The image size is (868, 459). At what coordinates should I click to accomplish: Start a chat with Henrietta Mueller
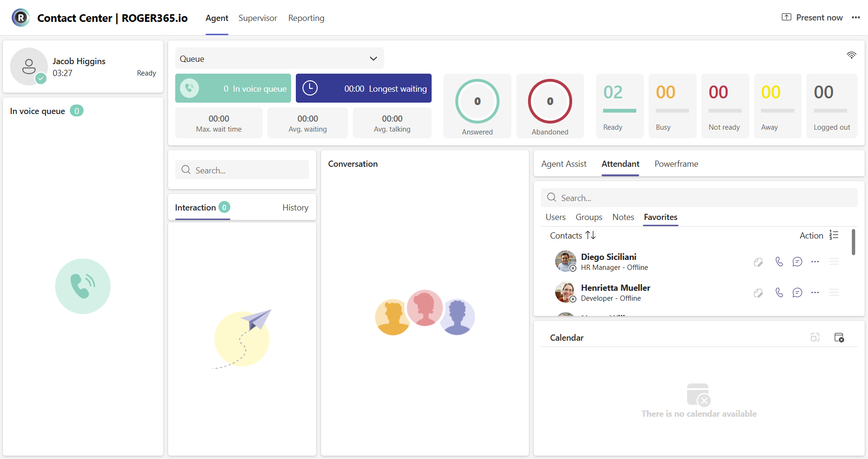(x=797, y=293)
